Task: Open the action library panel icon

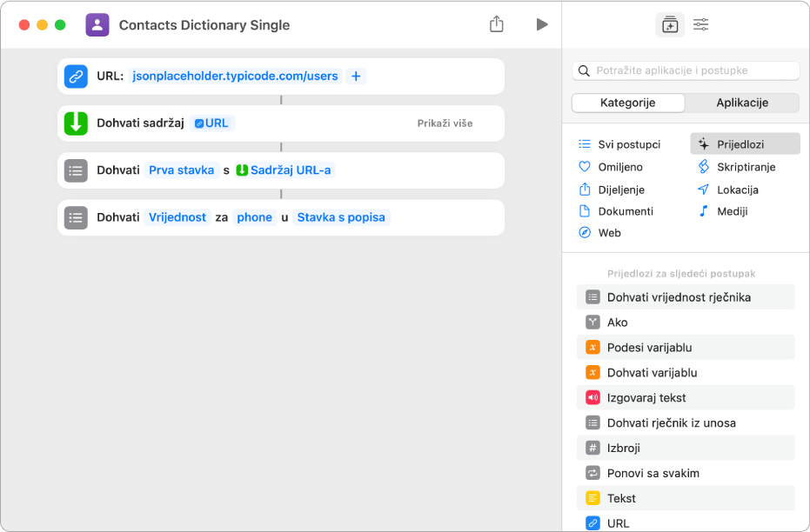Action: click(x=669, y=25)
